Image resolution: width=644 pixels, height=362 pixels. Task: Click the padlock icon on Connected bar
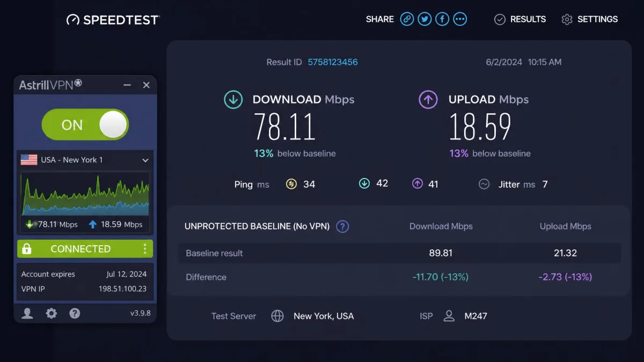26,249
